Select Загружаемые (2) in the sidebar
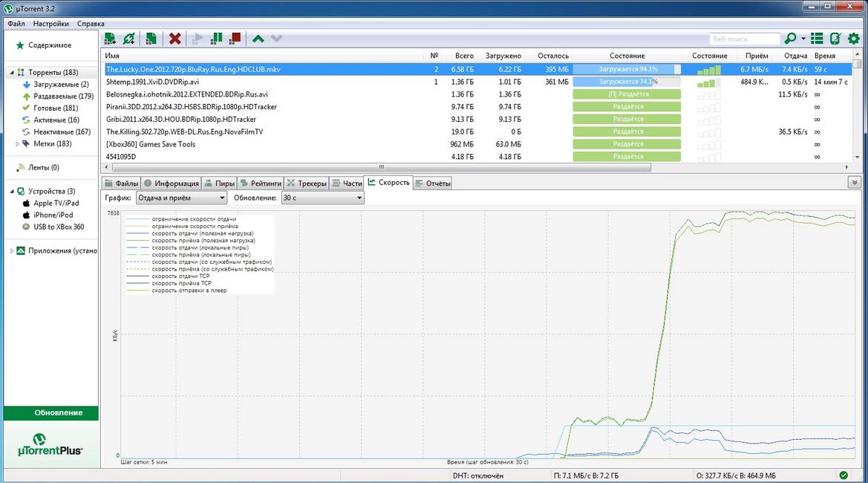The height and width of the screenshot is (483, 868). pos(61,85)
